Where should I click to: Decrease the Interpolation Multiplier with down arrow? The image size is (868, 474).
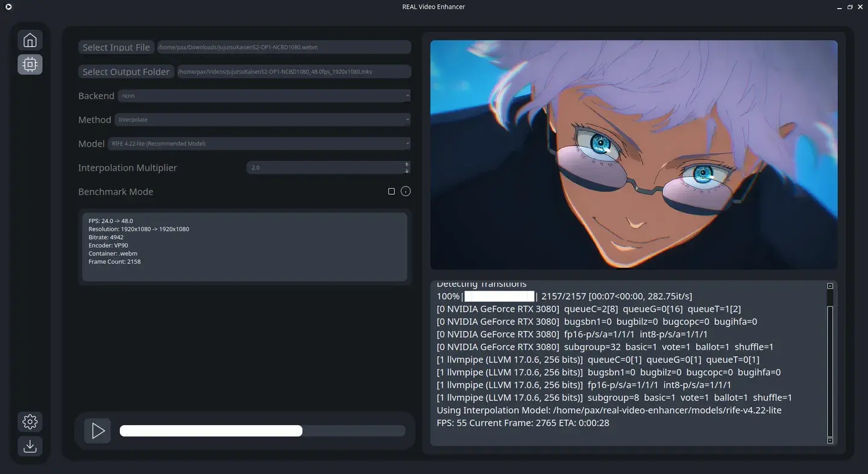[407, 171]
